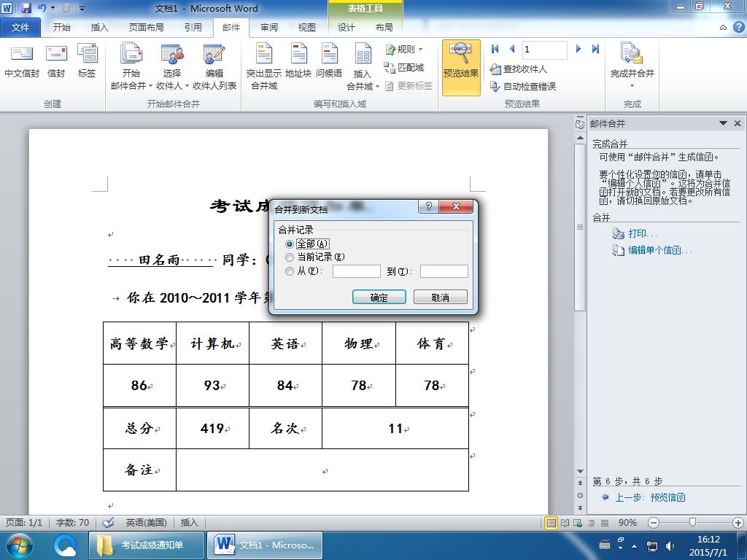Switch to the 设计 table design tab

[x=347, y=27]
